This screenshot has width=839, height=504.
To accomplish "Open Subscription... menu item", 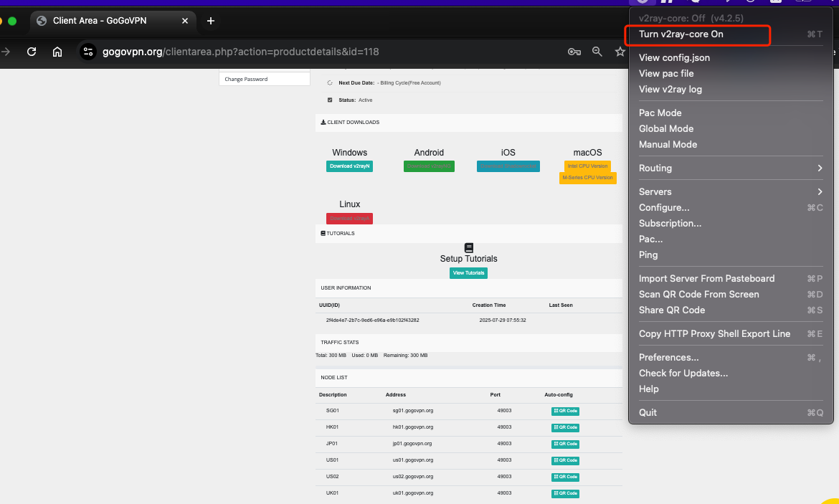I will pos(731,223).
